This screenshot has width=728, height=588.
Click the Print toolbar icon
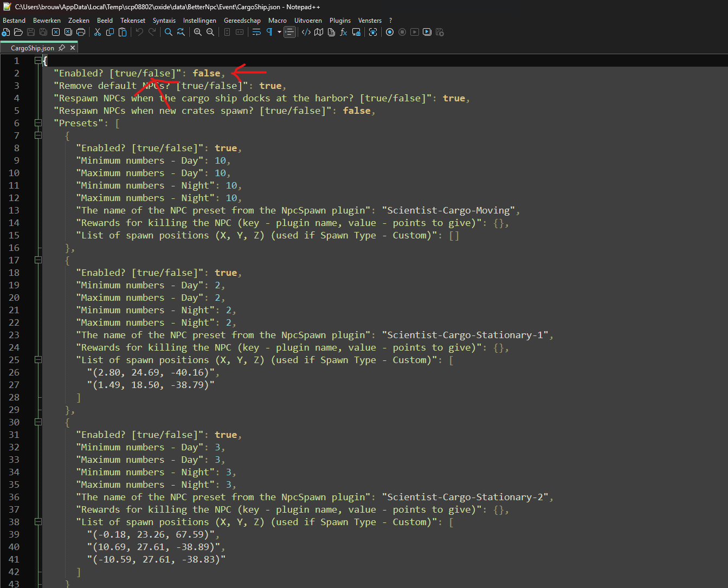[x=81, y=33]
